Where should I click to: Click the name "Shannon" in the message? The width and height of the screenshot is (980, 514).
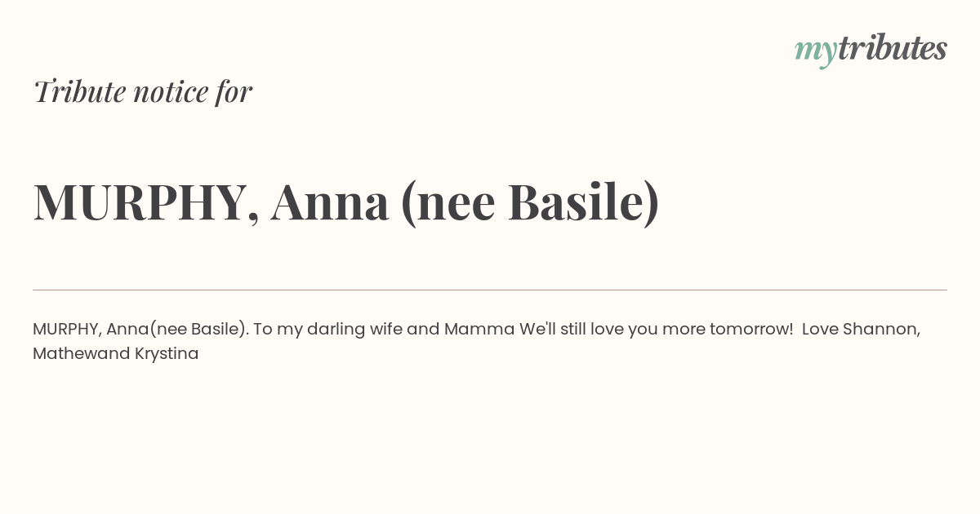point(882,330)
